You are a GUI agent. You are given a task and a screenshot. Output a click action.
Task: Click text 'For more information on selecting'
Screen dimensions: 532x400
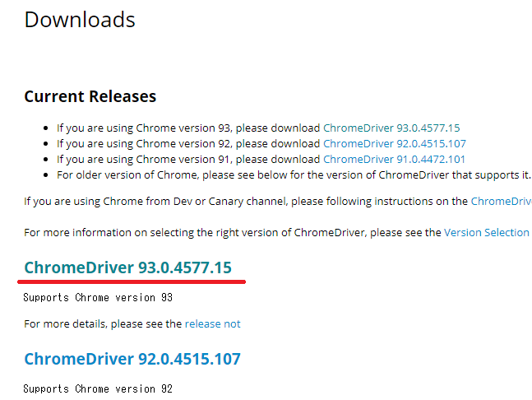(x=109, y=233)
